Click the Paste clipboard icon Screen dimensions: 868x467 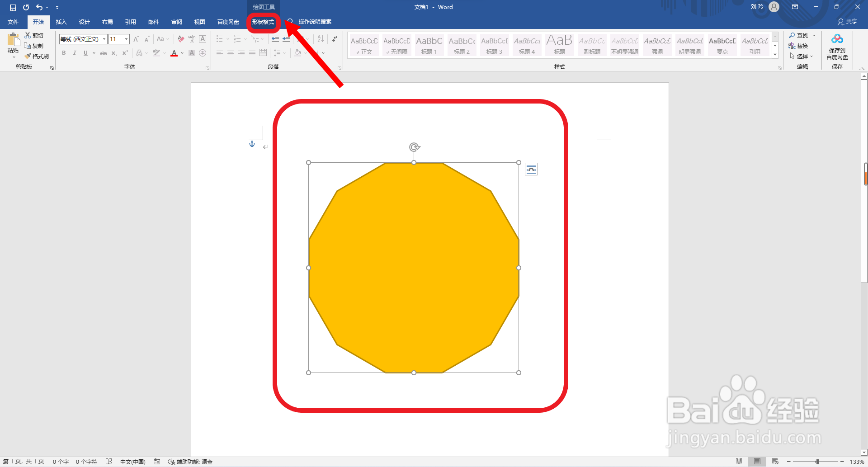pyautogui.click(x=13, y=39)
